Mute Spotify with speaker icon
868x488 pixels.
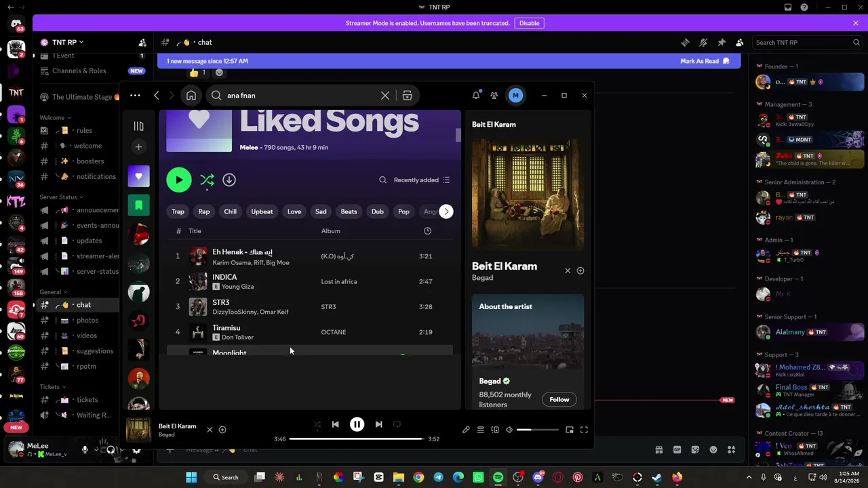tap(509, 430)
